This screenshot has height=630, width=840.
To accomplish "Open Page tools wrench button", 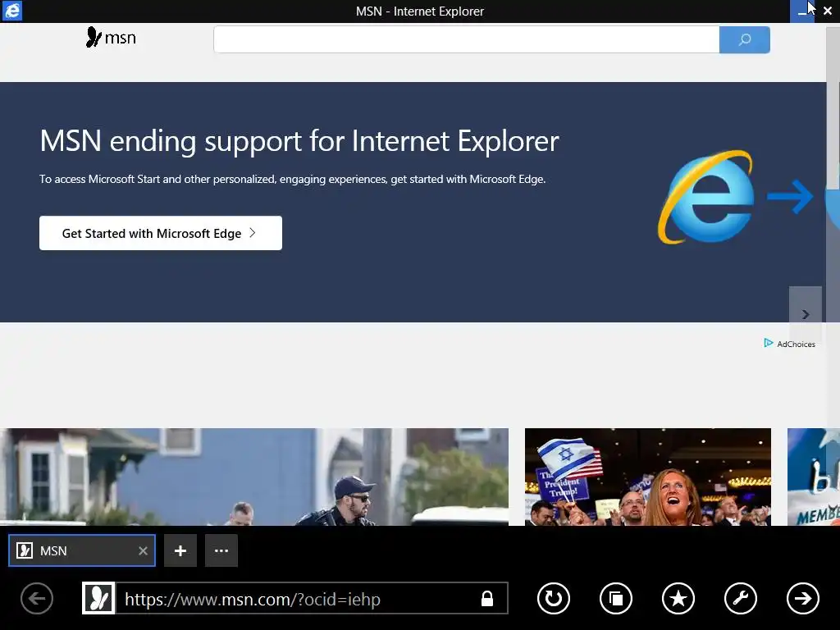I will 741,598.
